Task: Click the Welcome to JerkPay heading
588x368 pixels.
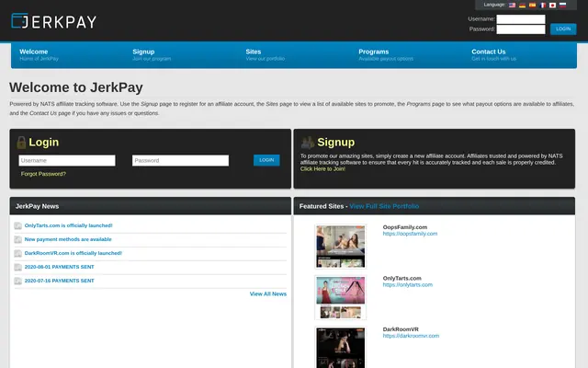Action: point(76,87)
